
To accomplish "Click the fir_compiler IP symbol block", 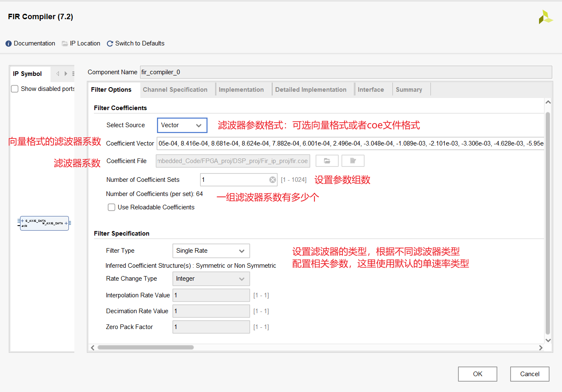I will coord(44,223).
